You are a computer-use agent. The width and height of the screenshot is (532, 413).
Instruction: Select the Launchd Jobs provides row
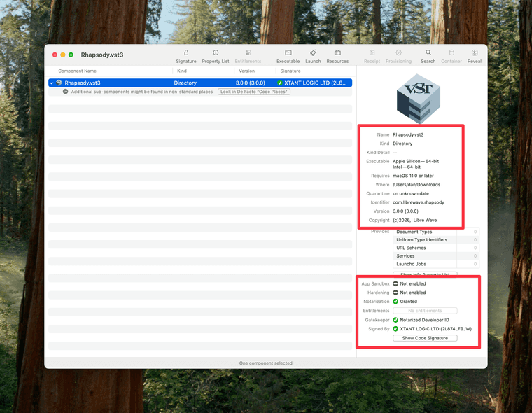[x=436, y=264]
